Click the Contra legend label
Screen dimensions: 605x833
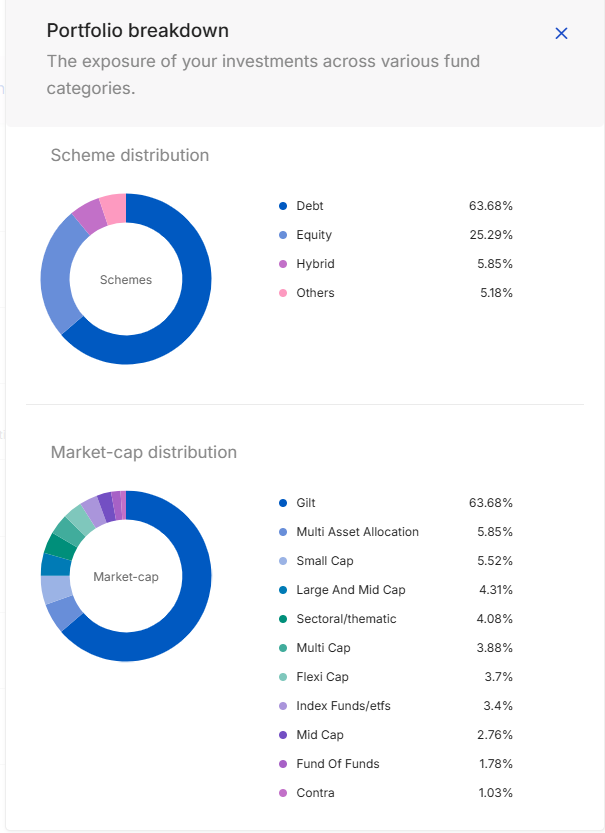315,793
